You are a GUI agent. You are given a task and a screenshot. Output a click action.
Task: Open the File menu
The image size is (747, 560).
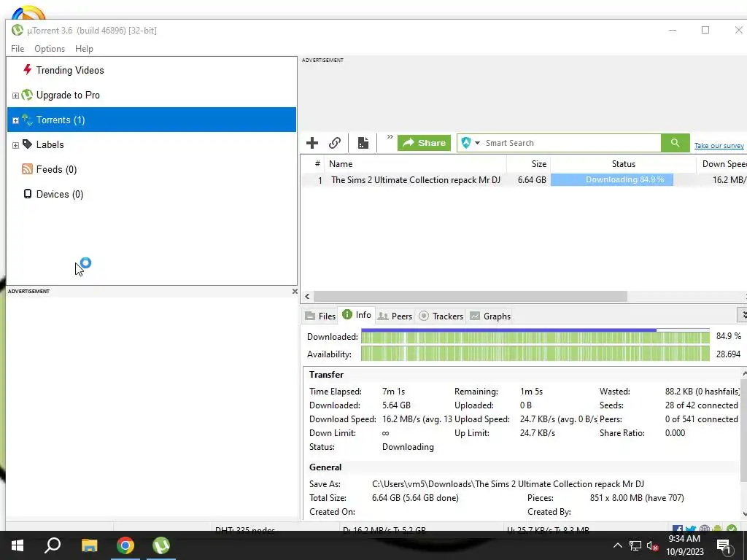tap(18, 49)
